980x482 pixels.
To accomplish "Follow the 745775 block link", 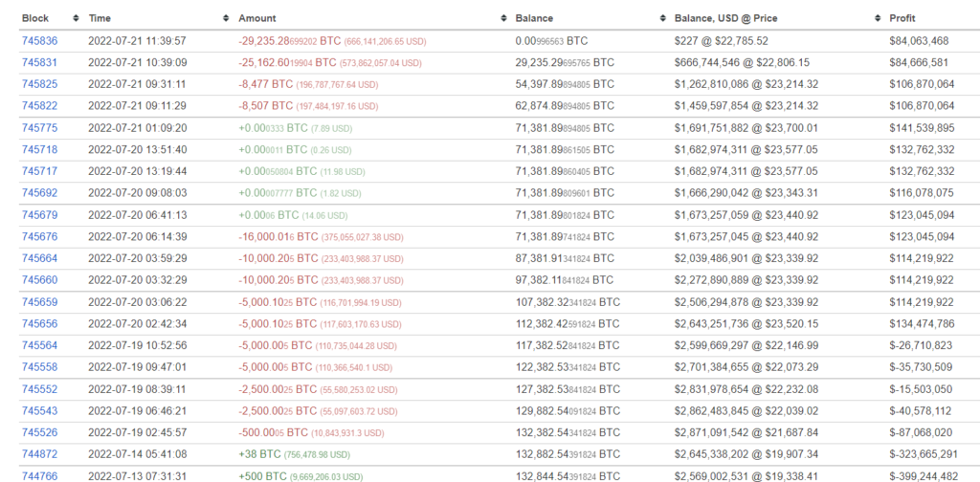I will 39,128.
